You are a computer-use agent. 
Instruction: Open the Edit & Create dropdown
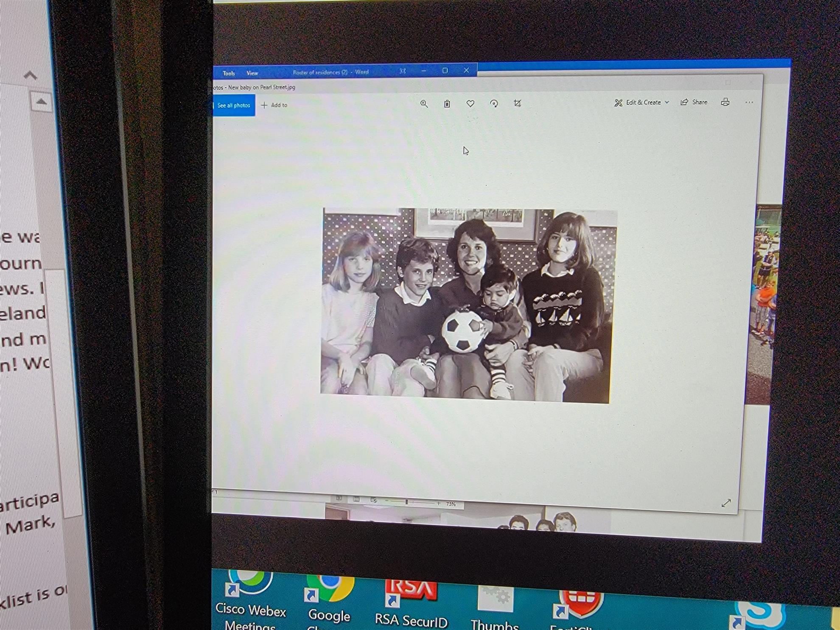point(641,103)
